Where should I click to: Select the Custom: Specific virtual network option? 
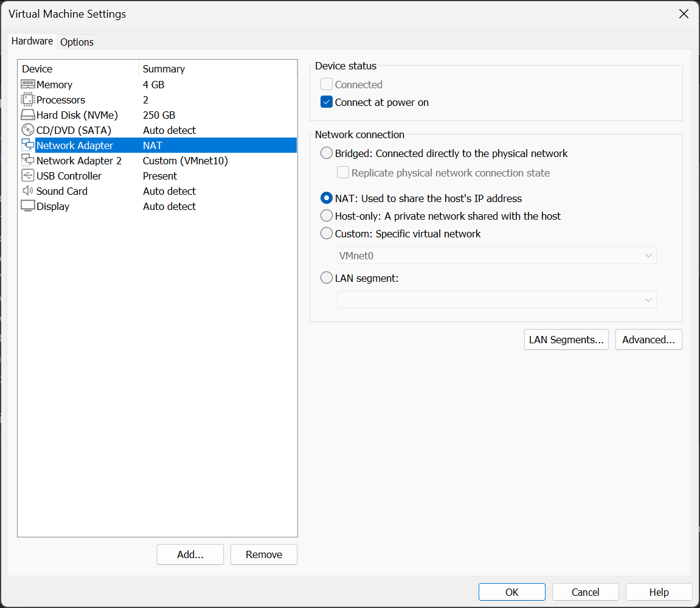[327, 233]
